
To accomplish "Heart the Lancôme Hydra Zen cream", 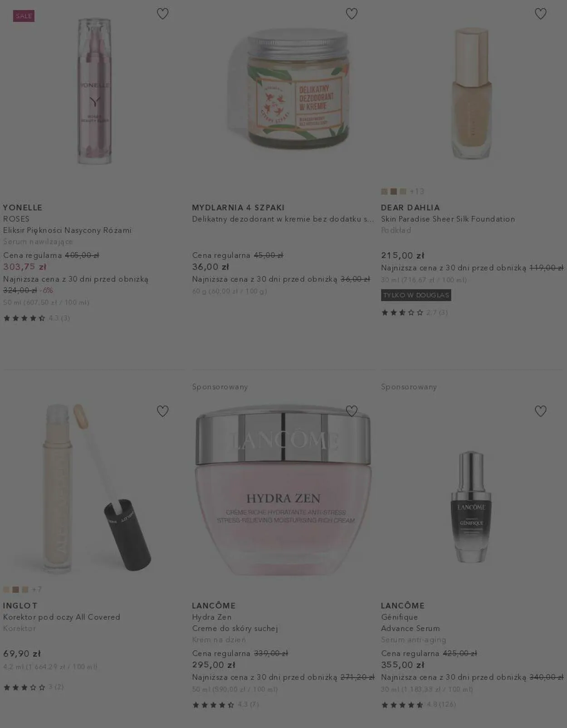I will click(x=352, y=411).
